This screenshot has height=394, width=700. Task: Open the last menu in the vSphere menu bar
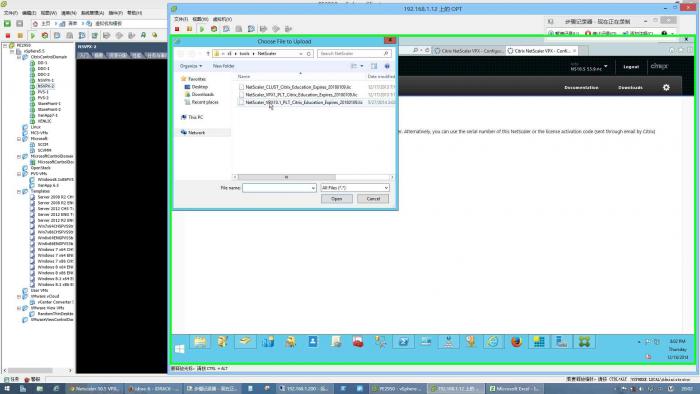[134, 13]
